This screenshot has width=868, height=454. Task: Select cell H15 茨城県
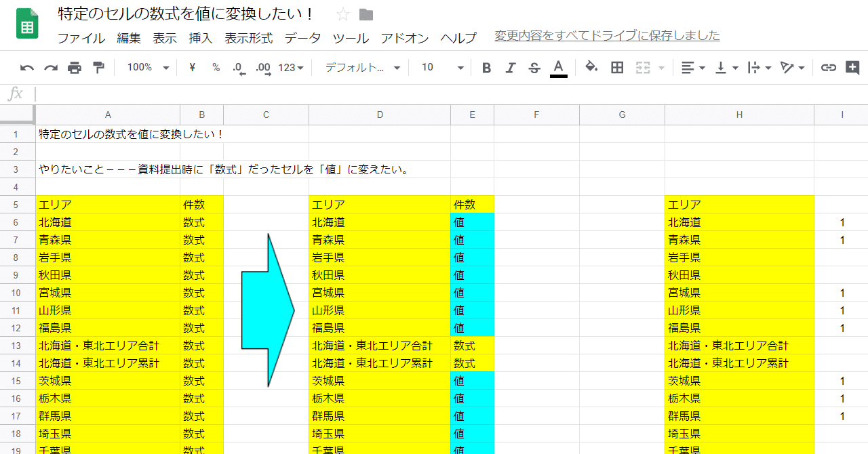tap(739, 381)
